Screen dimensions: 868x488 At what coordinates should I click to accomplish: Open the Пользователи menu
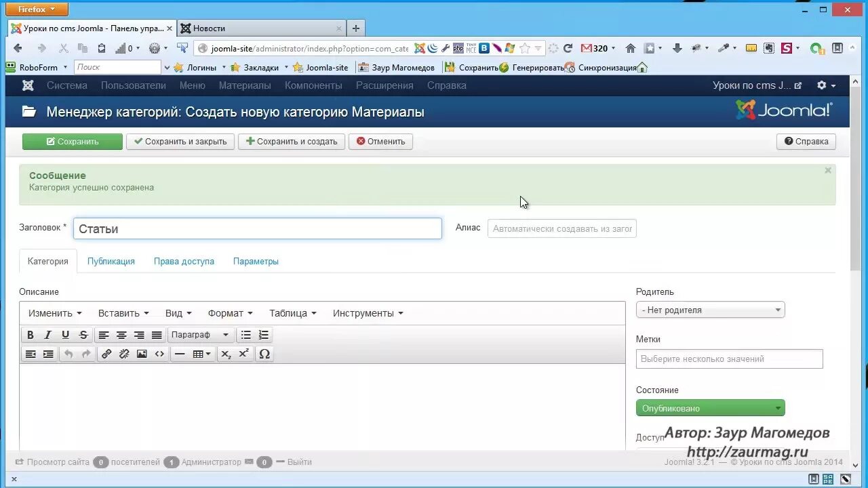click(134, 85)
